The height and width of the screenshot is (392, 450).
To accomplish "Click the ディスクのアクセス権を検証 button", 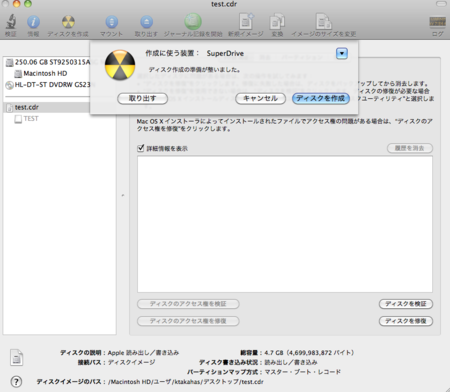I will (x=188, y=304).
